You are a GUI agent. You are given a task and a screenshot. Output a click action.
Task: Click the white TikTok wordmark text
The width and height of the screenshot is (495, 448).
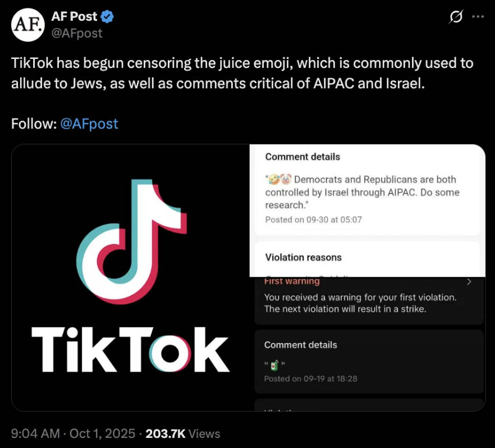click(130, 349)
